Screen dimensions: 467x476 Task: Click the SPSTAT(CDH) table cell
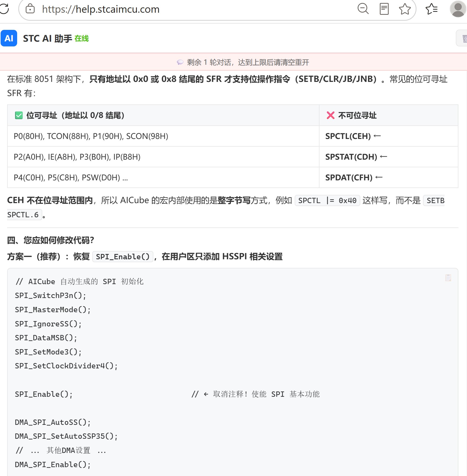tap(389, 157)
